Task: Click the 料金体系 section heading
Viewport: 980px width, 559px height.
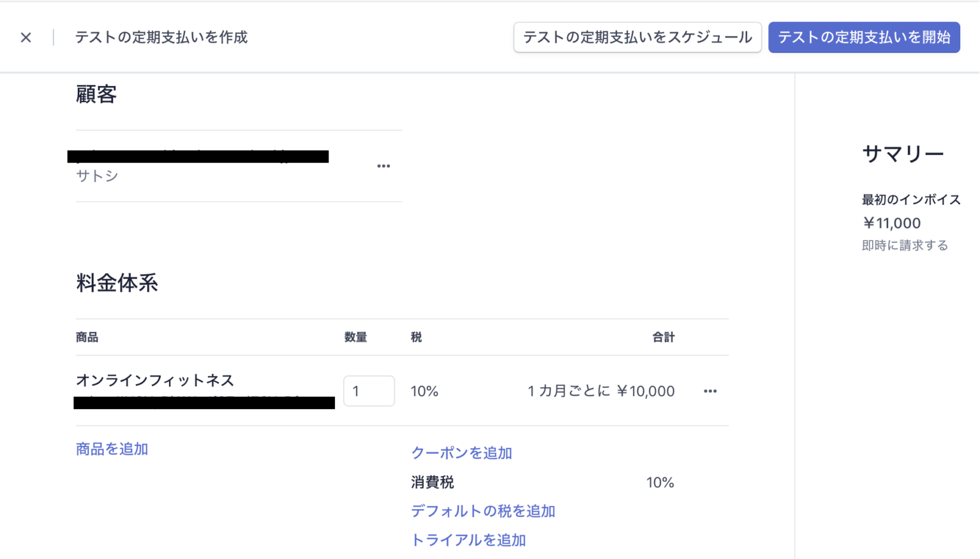Action: coord(117,283)
